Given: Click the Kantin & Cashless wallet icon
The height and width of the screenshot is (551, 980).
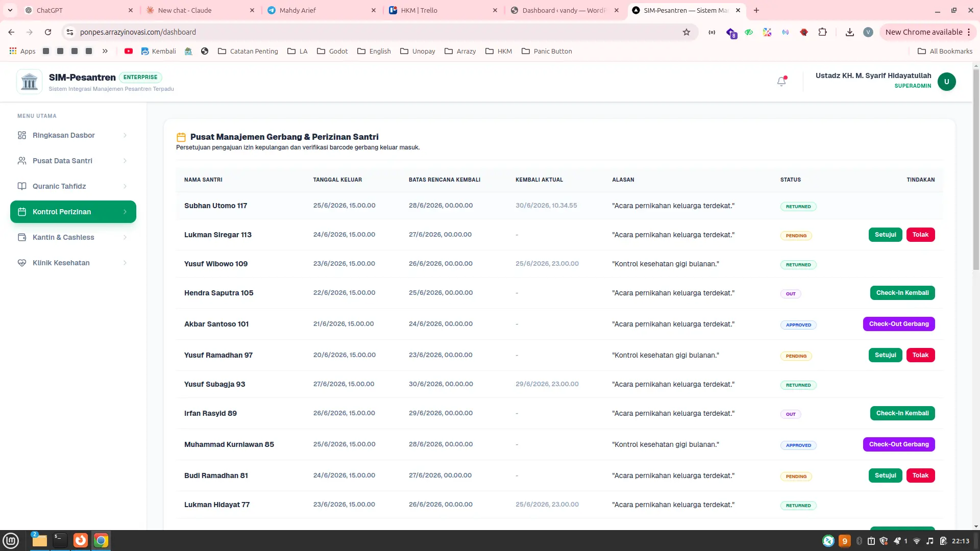Looking at the screenshot, I should (x=22, y=237).
